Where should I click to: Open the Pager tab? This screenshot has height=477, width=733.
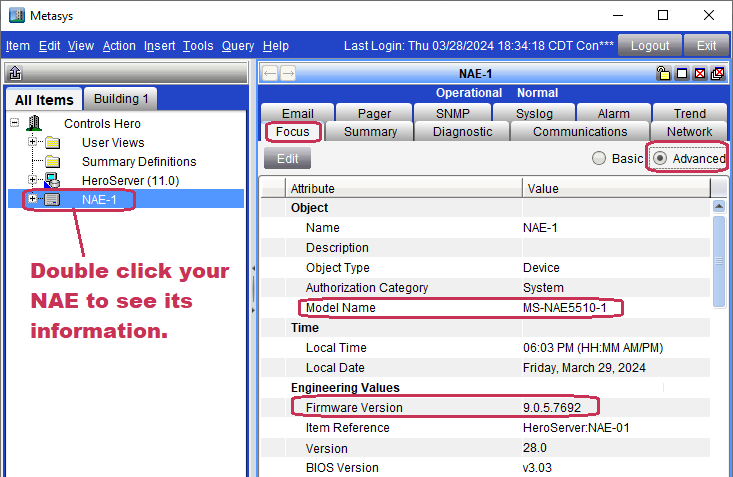point(374,113)
